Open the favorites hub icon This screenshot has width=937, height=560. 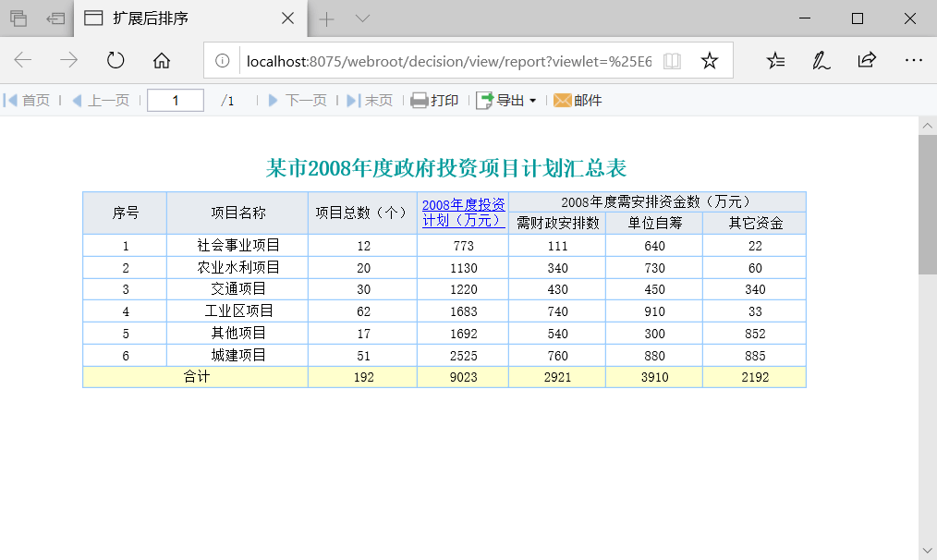coord(775,60)
